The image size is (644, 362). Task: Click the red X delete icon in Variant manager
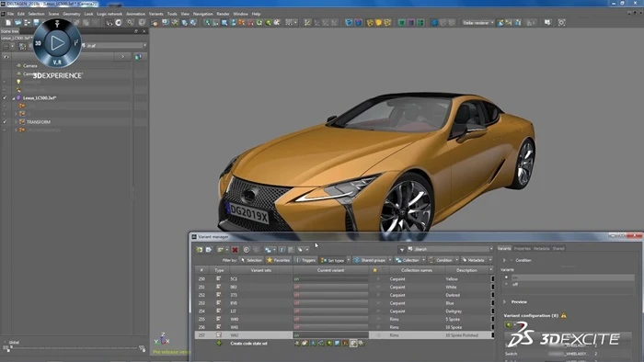click(235, 250)
